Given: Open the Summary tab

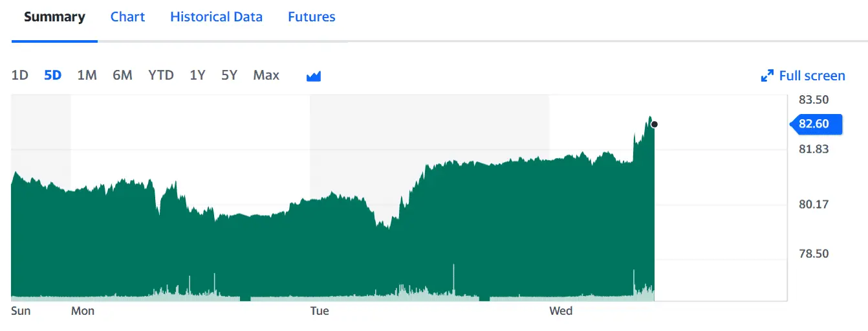Looking at the screenshot, I should pyautogui.click(x=54, y=17).
